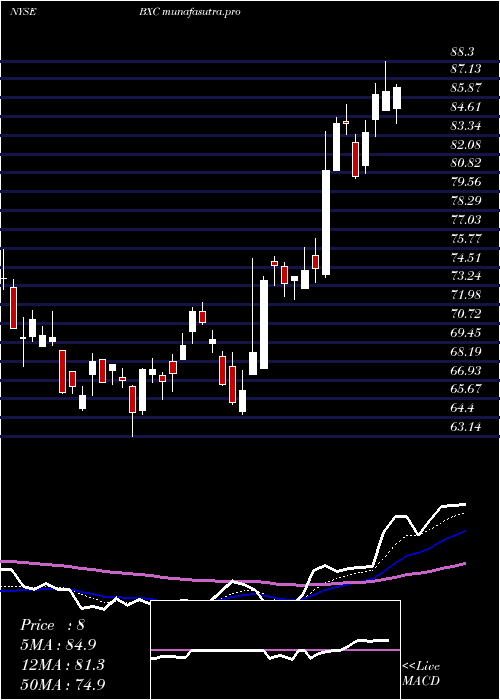Click the 69.45 price axis label
500x700 pixels.
[x=467, y=333]
